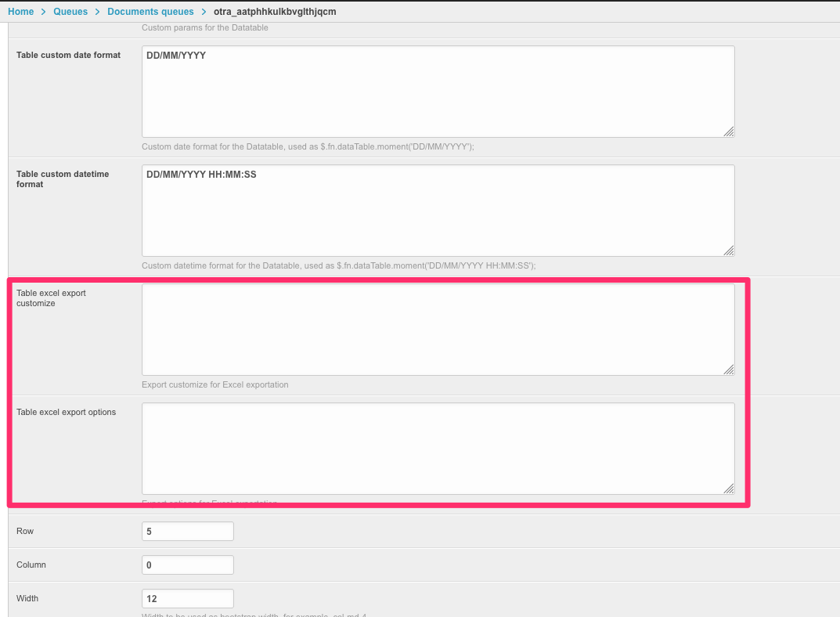
Task: Click the Table excel export customize textarea
Action: click(438, 330)
